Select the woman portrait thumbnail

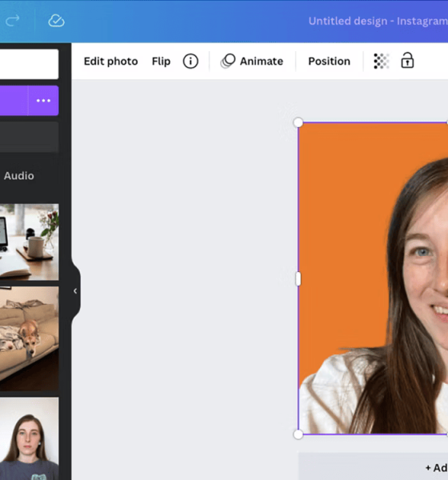29,438
